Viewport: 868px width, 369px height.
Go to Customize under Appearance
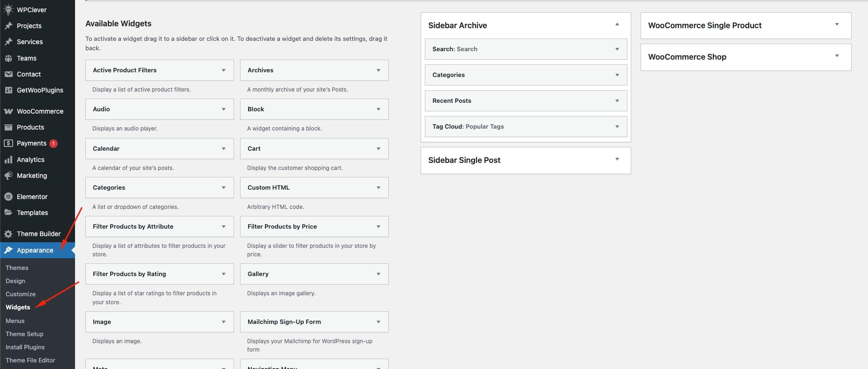coord(21,294)
